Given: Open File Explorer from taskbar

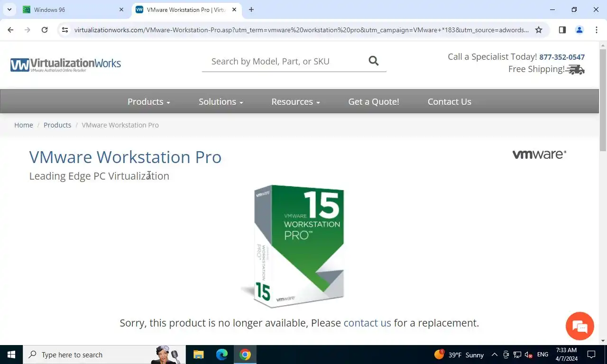Looking at the screenshot, I should [x=198, y=355].
